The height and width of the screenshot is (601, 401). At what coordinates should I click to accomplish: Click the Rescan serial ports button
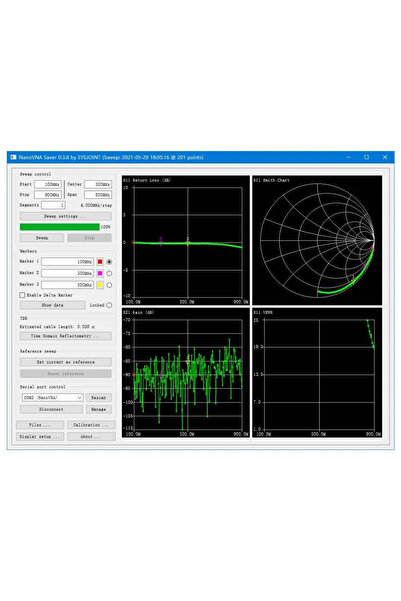coord(99,397)
